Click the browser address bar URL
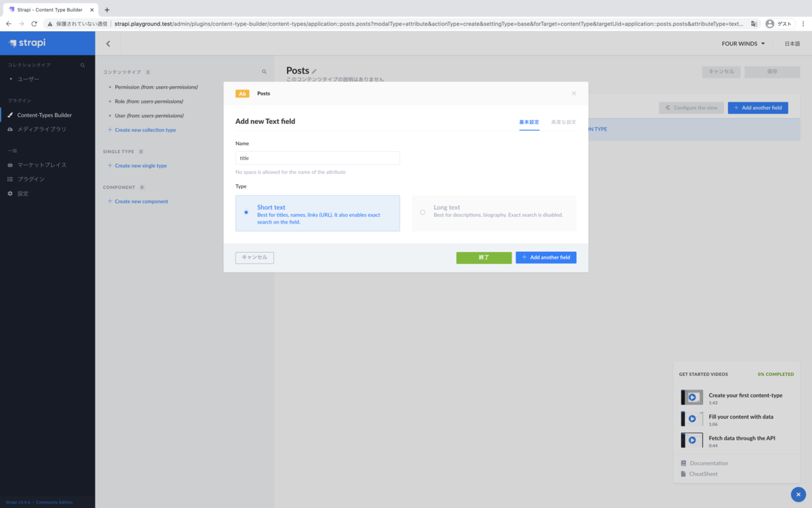Viewport: 812px width, 508px height. [x=428, y=24]
